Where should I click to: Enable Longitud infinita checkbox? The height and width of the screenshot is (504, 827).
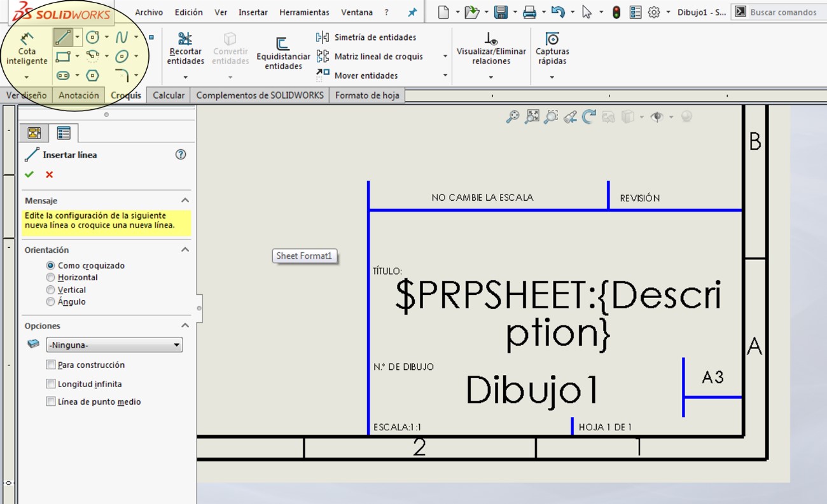(51, 384)
